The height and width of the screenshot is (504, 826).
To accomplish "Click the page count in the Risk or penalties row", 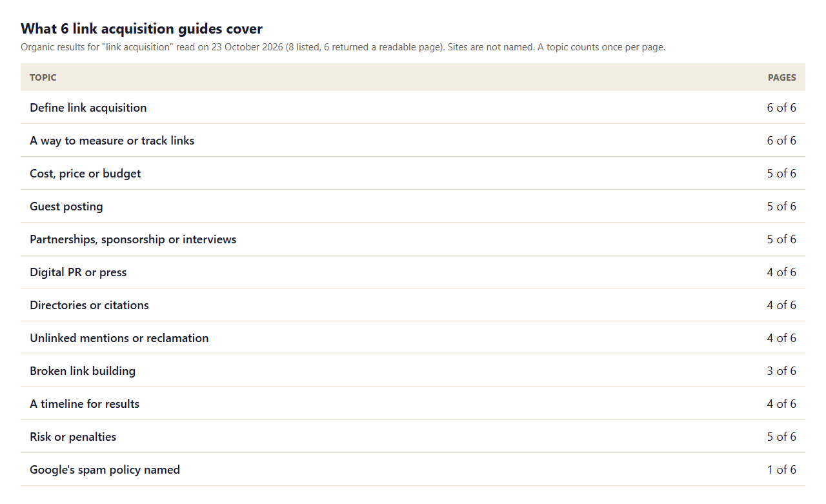I will pyautogui.click(x=781, y=437).
